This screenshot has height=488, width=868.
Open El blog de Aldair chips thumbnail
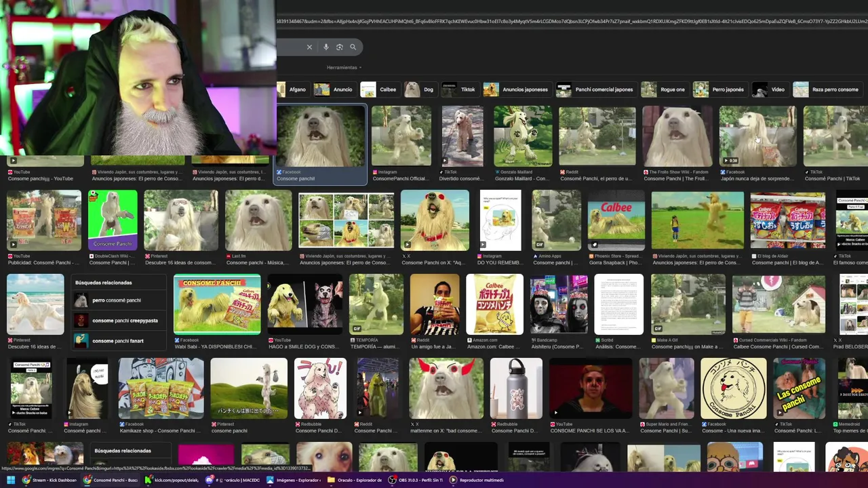point(788,220)
